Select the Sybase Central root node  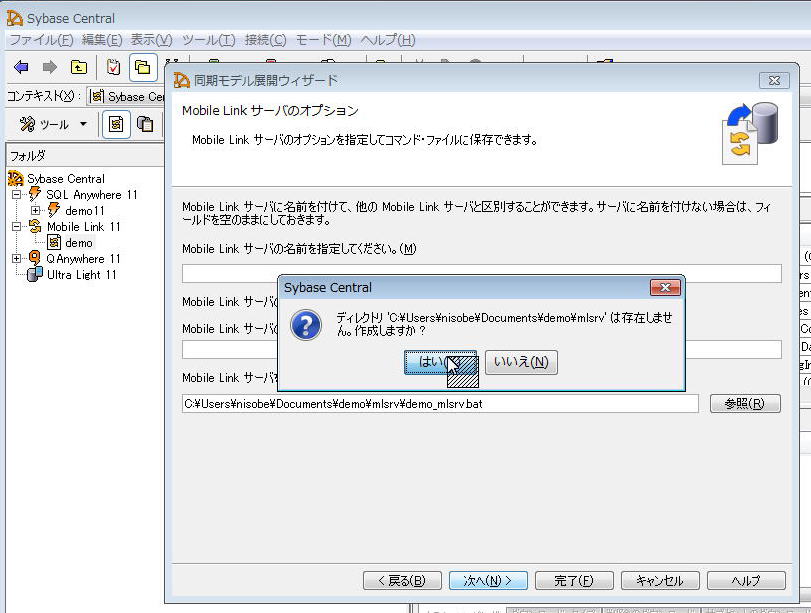65,178
